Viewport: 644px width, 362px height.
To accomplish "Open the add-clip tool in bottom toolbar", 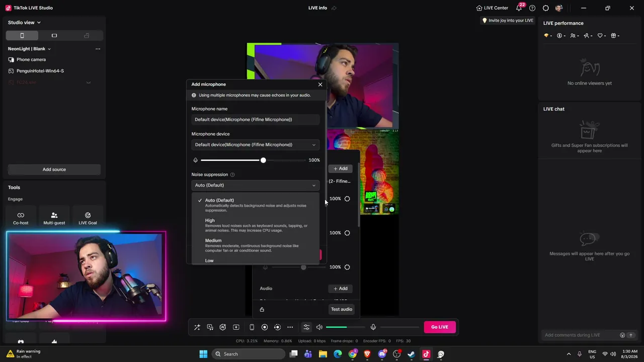I will pos(236,327).
